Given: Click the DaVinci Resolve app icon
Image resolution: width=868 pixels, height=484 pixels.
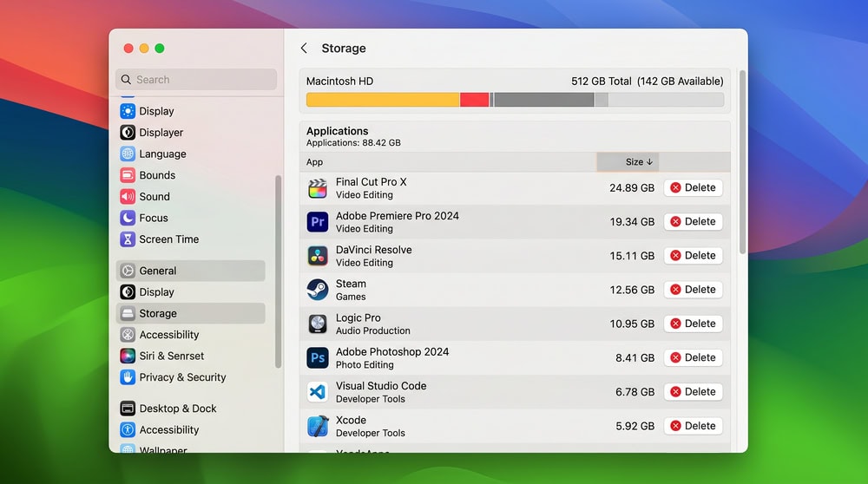Looking at the screenshot, I should [x=317, y=256].
